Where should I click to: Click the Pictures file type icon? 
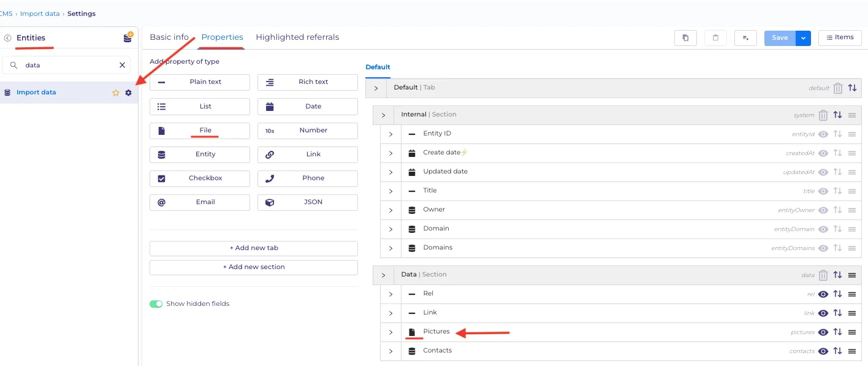[412, 332]
